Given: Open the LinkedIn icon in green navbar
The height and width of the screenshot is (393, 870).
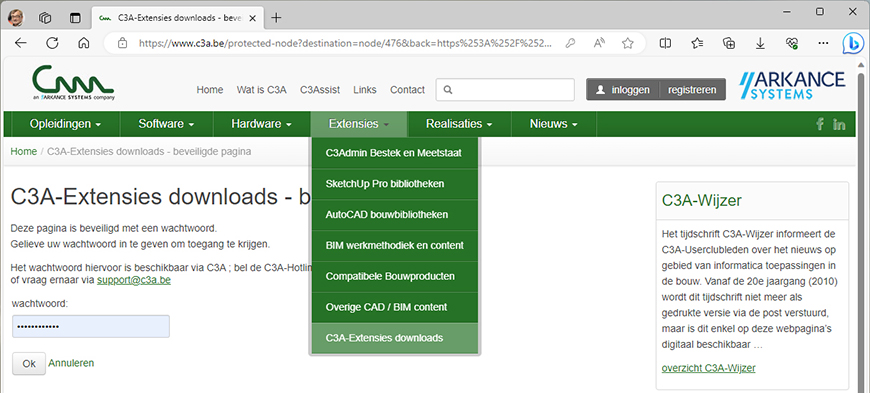Looking at the screenshot, I should tap(839, 124).
